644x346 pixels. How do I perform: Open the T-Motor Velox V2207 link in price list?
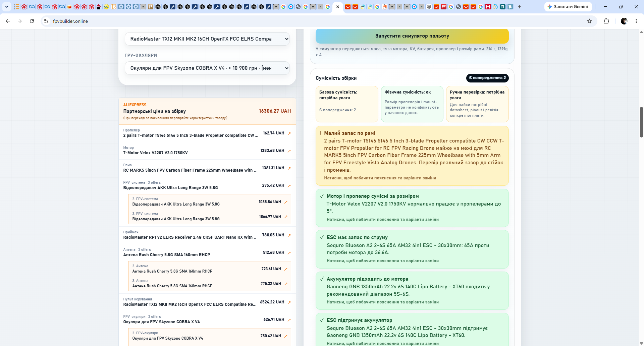(x=155, y=153)
